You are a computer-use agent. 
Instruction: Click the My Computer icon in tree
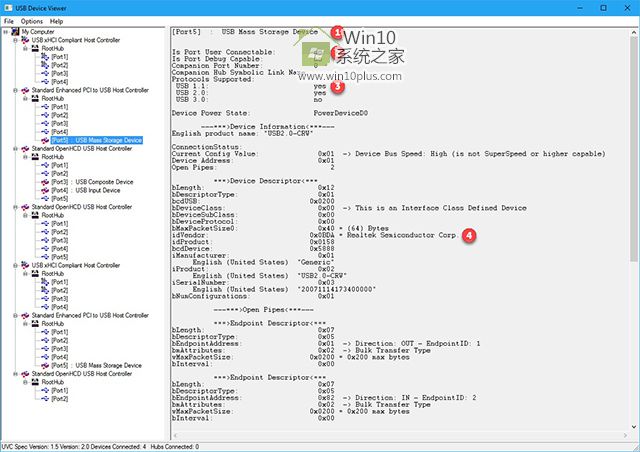tap(16, 31)
